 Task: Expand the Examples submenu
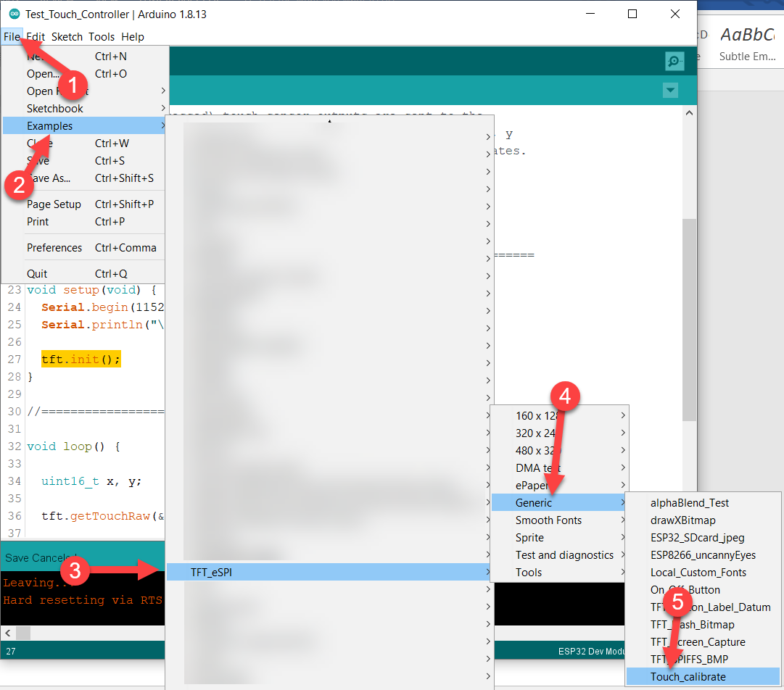pyautogui.click(x=84, y=126)
